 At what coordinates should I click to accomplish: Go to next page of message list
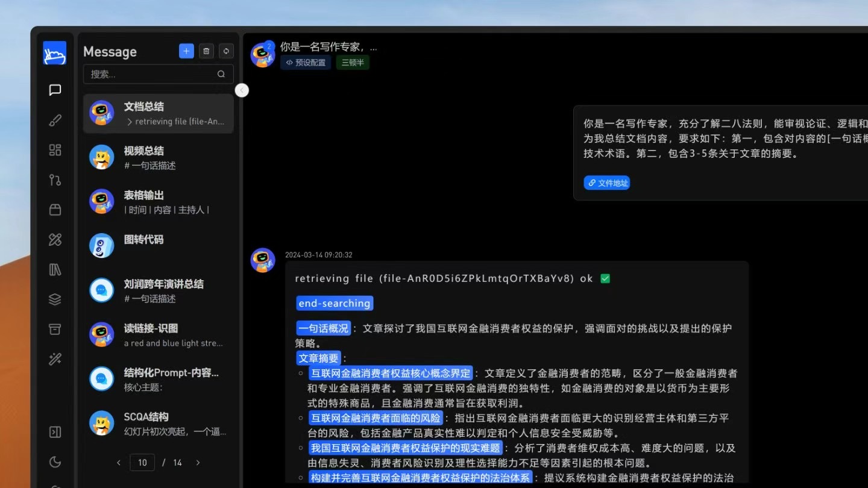click(x=198, y=463)
